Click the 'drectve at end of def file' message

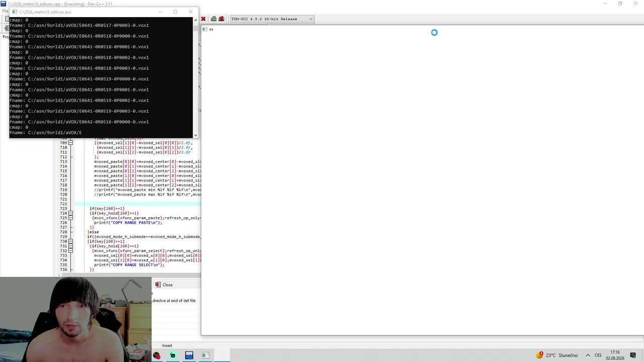pos(174,301)
